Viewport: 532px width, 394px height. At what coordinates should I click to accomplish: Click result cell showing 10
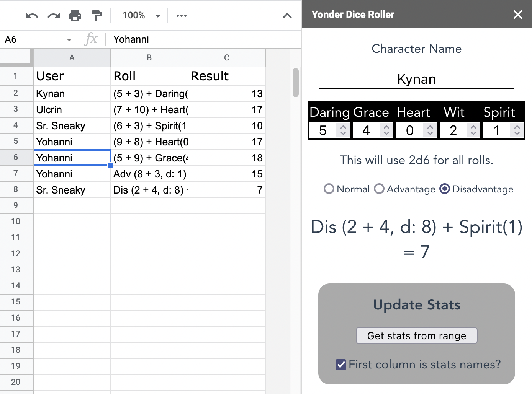point(227,125)
